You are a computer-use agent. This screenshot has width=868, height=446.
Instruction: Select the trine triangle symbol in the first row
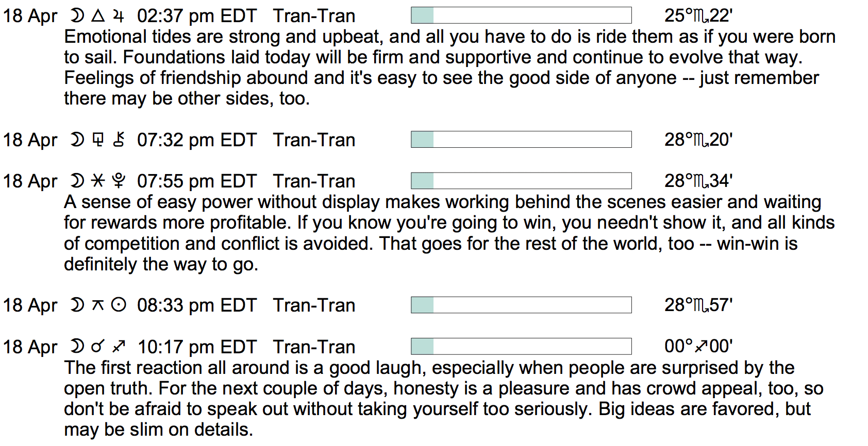coord(97,16)
